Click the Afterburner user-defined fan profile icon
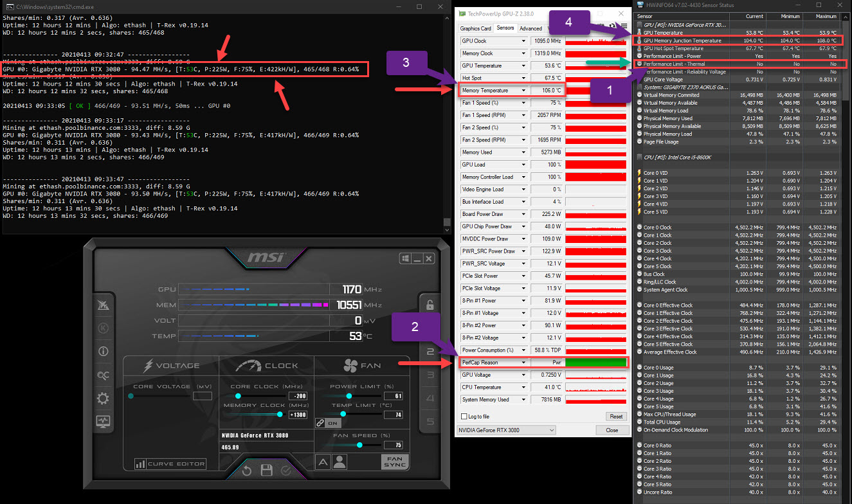This screenshot has height=504, width=852. tap(340, 462)
